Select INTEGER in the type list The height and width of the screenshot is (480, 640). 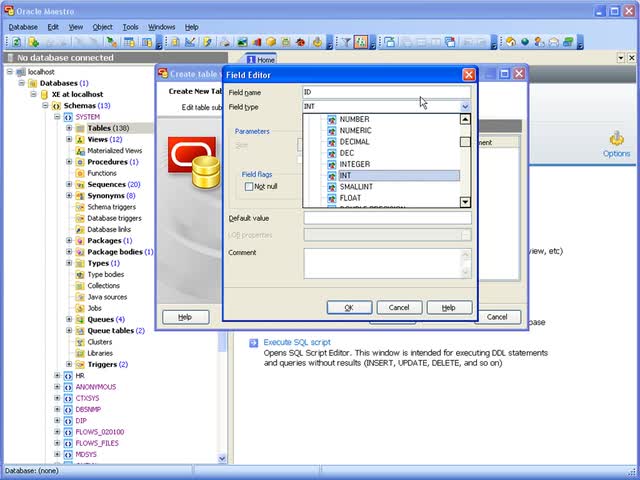tap(355, 164)
